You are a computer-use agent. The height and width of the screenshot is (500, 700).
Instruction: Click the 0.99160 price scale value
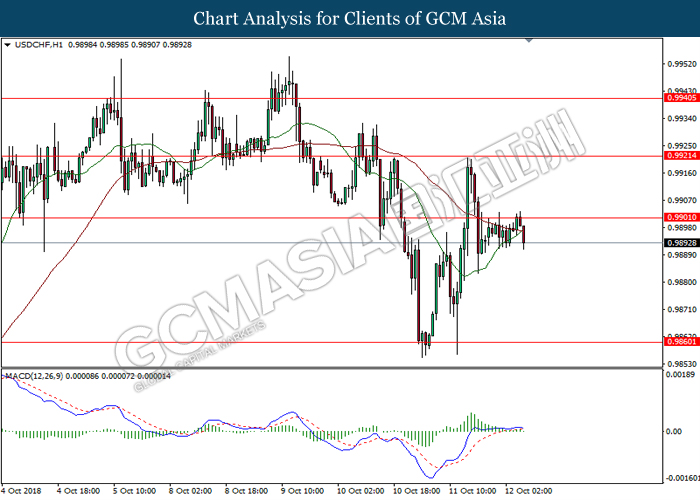(682, 173)
